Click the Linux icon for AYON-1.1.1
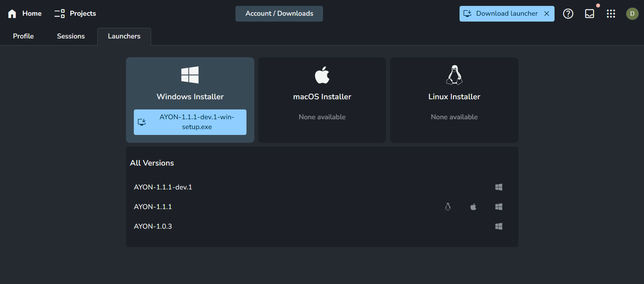 pos(448,207)
